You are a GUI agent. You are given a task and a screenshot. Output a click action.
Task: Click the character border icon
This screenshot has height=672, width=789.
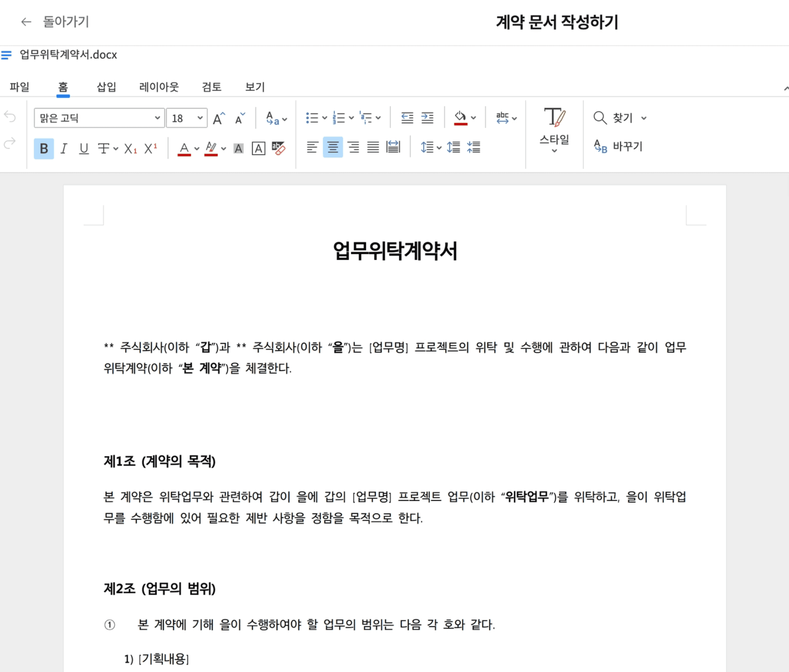click(258, 148)
